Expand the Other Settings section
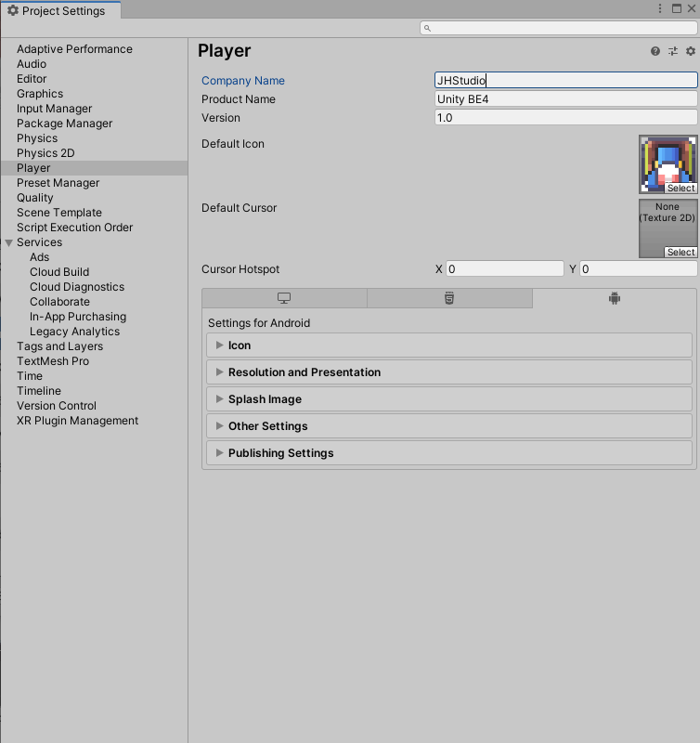The width and height of the screenshot is (700, 743). tap(449, 426)
